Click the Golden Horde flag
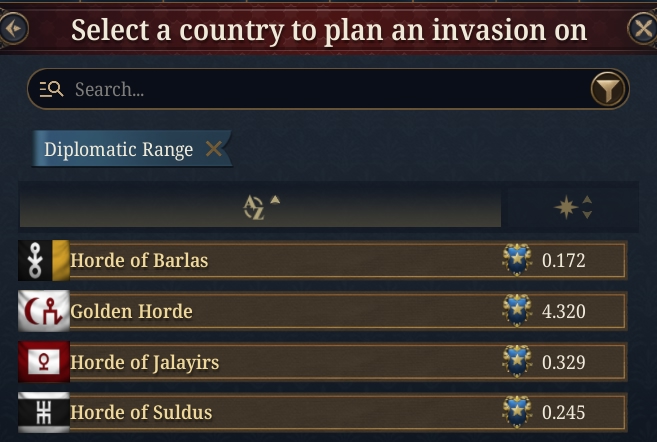 [x=44, y=311]
